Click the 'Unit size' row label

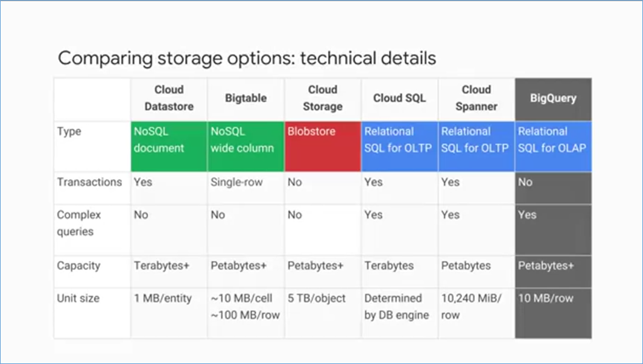coord(79,298)
